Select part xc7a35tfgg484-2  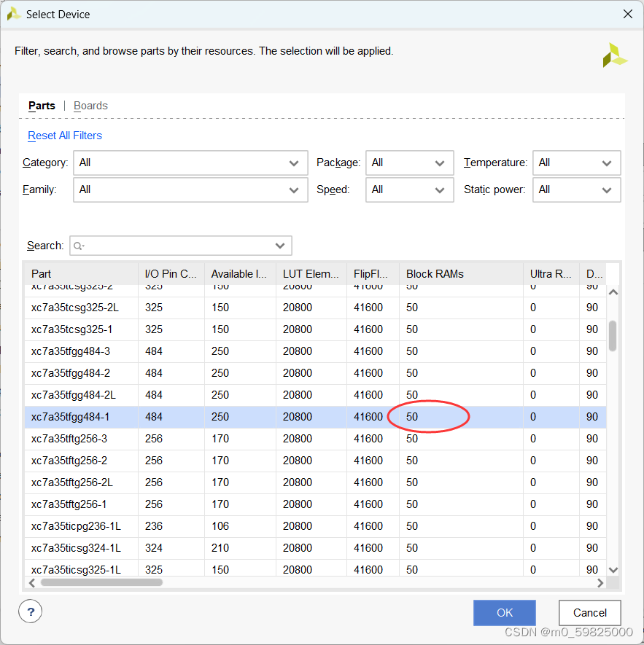(315, 373)
